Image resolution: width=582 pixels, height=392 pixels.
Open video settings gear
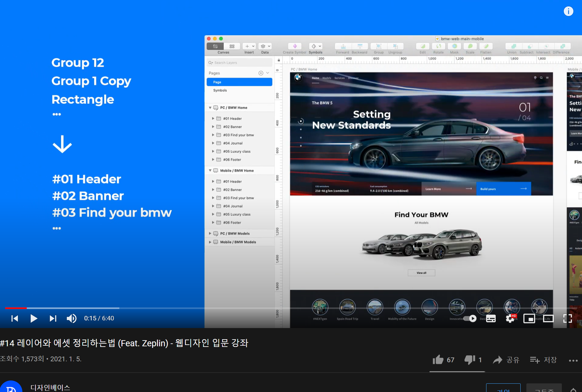coord(510,318)
